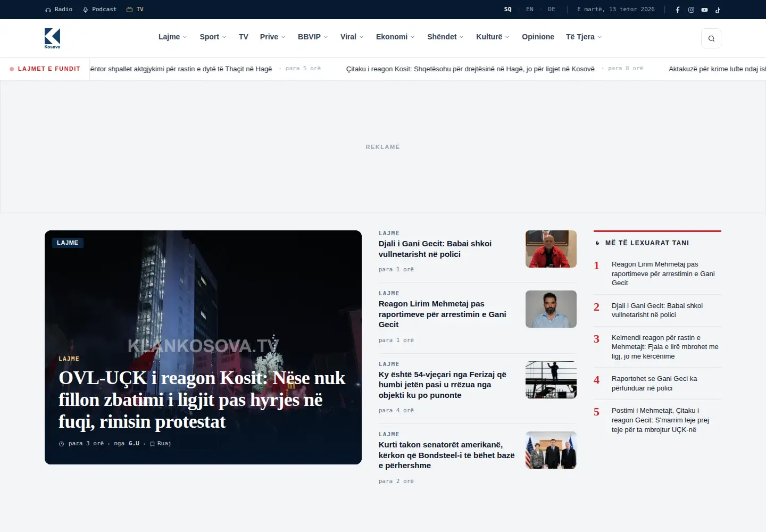Go to homepage via Klan Kosova logo
This screenshot has height=532, width=766.
[52, 38]
